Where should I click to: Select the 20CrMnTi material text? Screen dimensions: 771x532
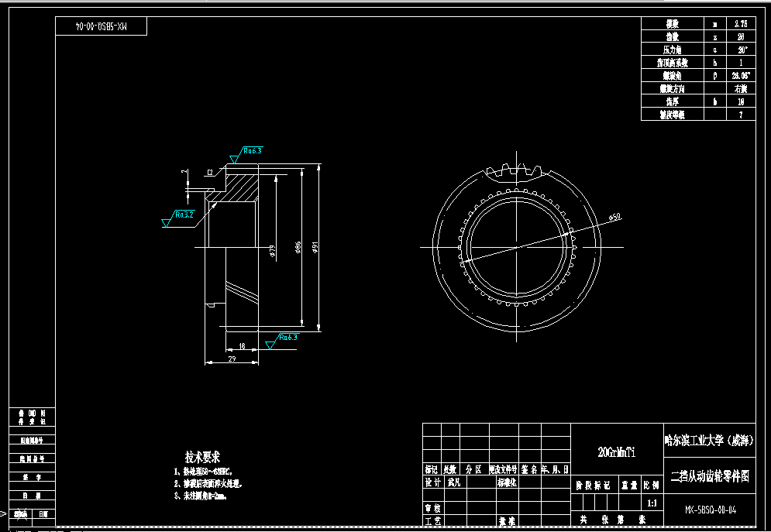pos(616,453)
